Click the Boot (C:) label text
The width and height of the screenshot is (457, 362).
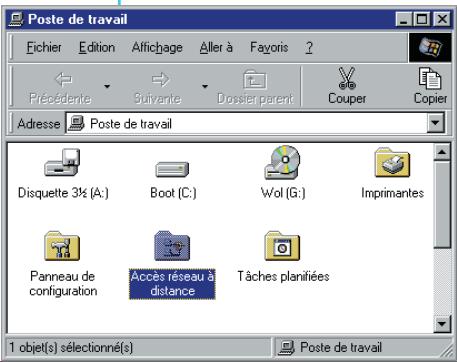click(173, 193)
